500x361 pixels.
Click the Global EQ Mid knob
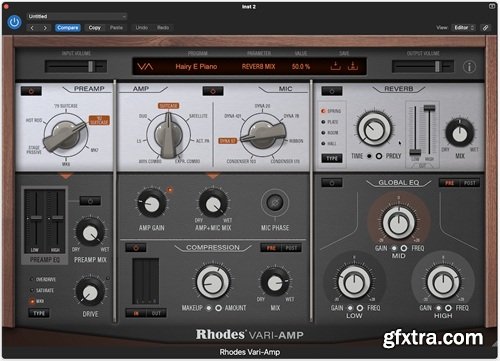398,222
